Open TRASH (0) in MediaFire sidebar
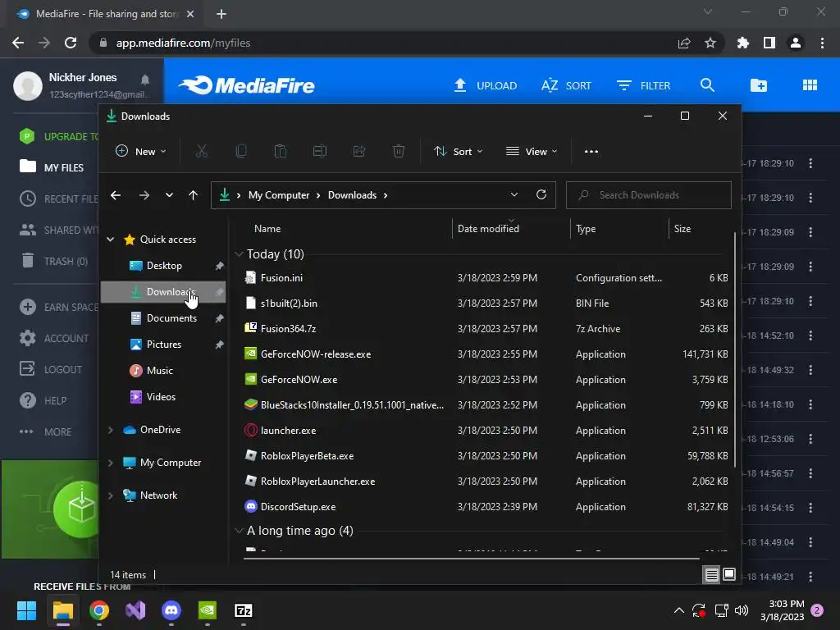The width and height of the screenshot is (840, 630). click(53, 261)
